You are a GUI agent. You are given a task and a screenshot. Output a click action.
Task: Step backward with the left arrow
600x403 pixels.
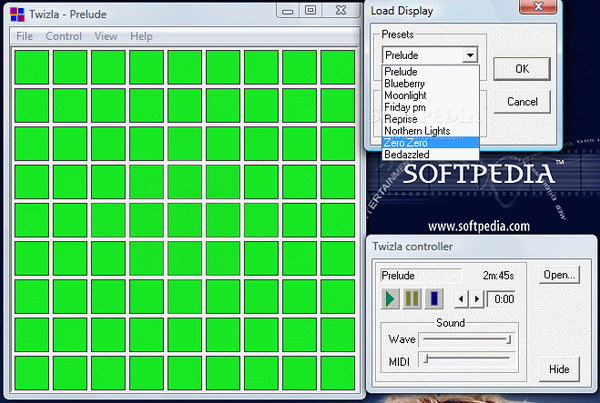coord(461,299)
